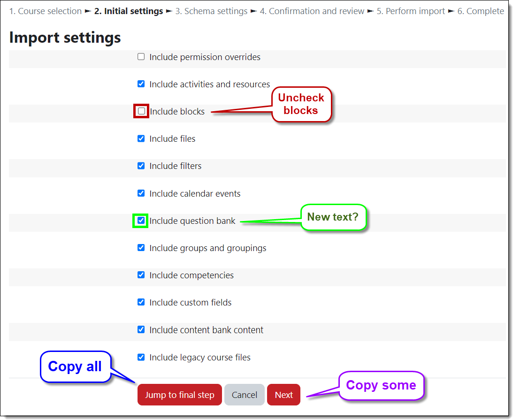Click the 'Include blocks' label text
The height and width of the screenshot is (420, 513).
coord(177,112)
